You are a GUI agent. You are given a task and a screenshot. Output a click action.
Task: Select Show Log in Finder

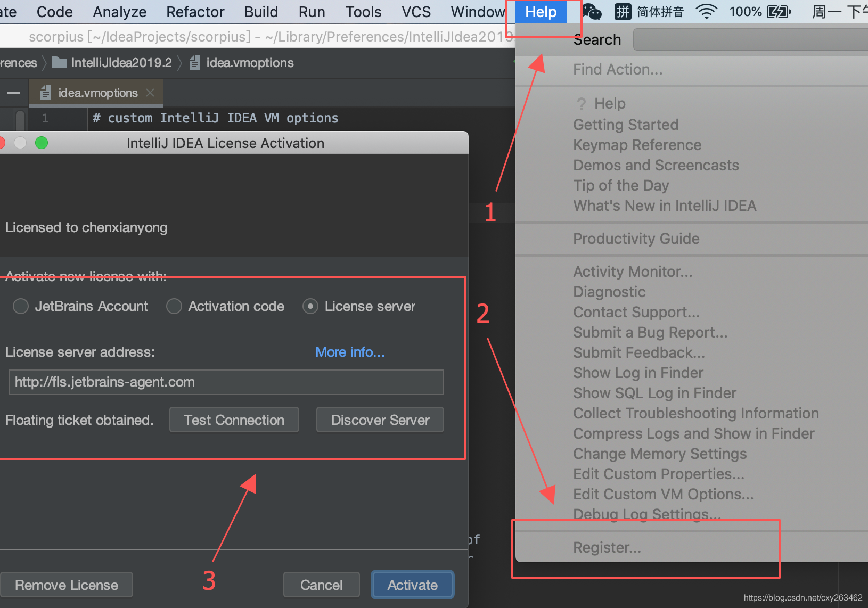tap(638, 373)
